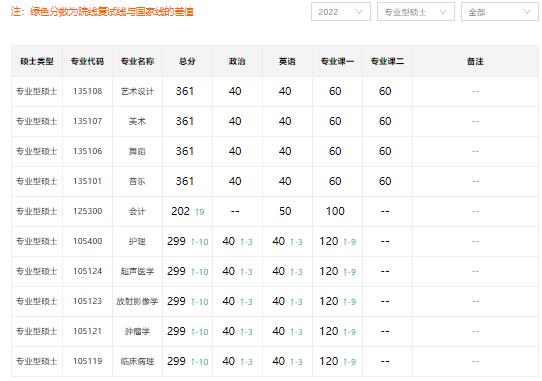Click the 护理 major name

[x=137, y=241]
